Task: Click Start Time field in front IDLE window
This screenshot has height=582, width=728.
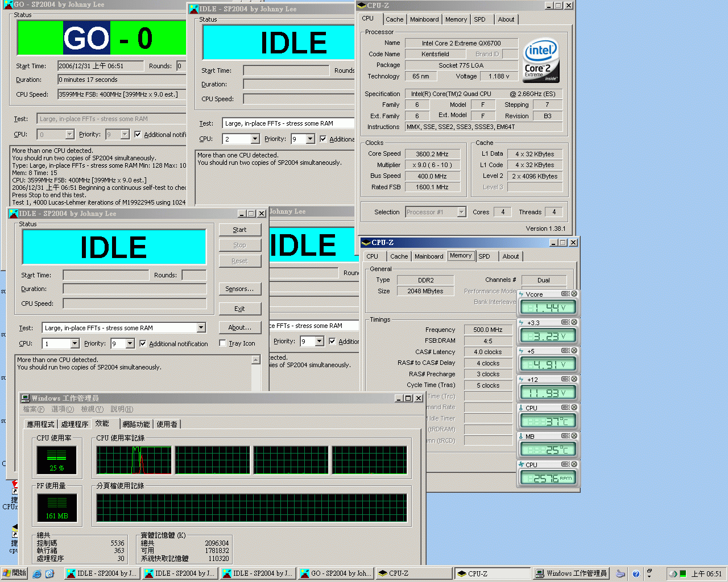Action: pyautogui.click(x=106, y=275)
